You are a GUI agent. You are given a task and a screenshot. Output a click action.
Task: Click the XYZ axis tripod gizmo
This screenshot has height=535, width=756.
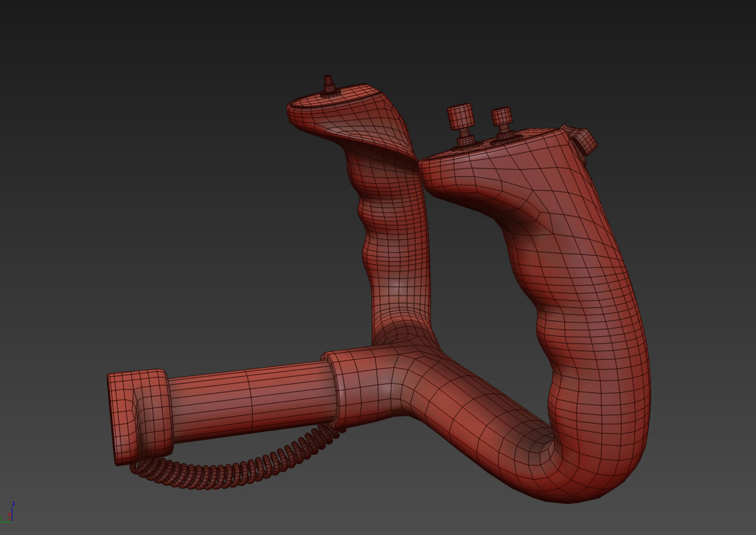(x=8, y=513)
